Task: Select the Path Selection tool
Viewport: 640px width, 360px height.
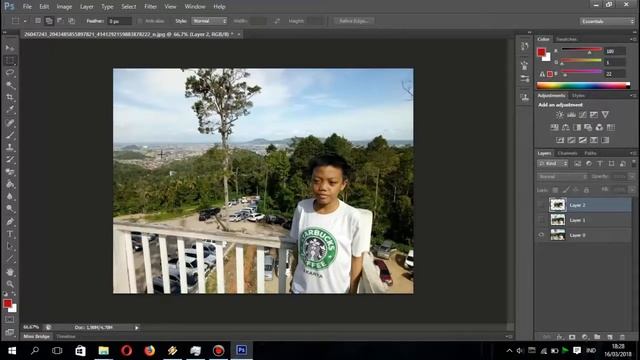Action: point(10,247)
